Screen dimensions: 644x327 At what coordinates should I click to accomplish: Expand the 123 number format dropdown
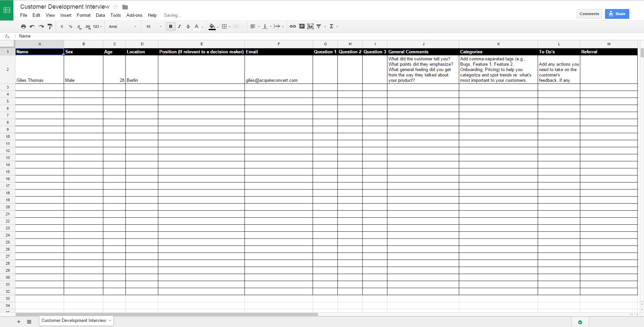97,26
